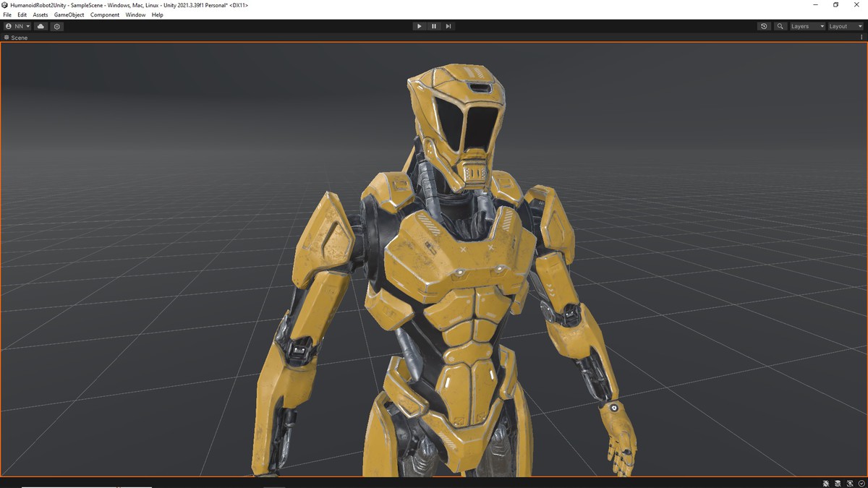Open the Search window
Viewport: 868px width, 488px height.
[x=780, y=26]
